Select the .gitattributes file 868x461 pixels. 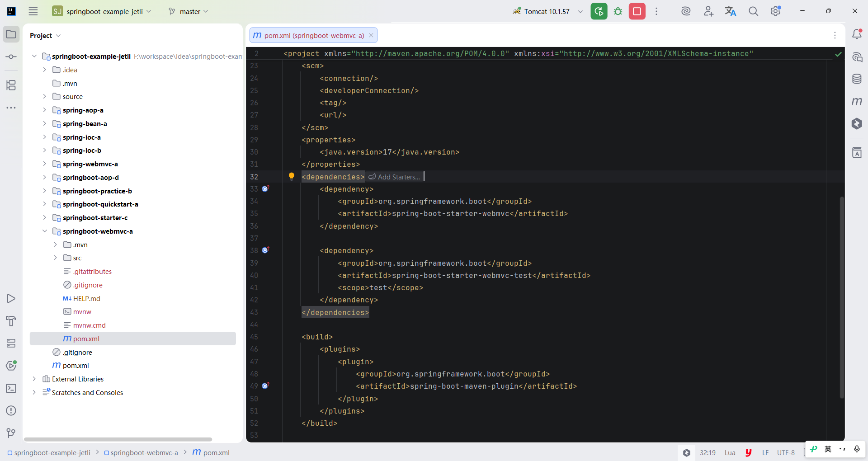(92, 271)
